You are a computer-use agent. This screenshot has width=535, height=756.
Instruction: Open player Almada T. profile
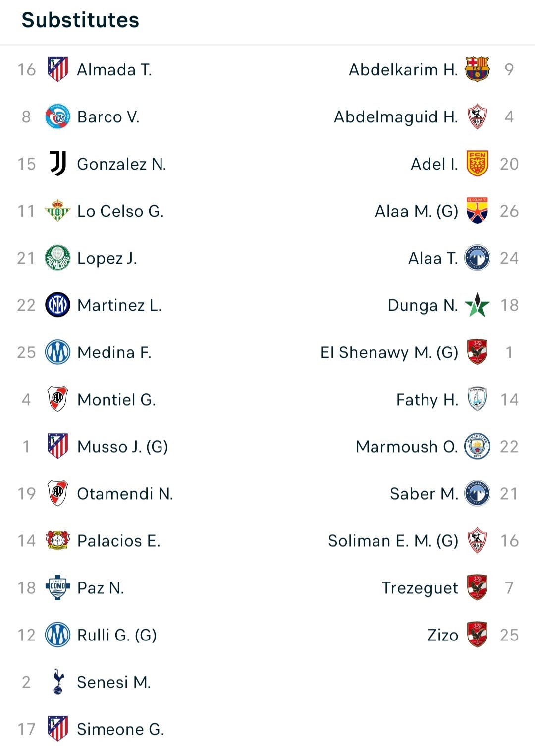coord(114,70)
